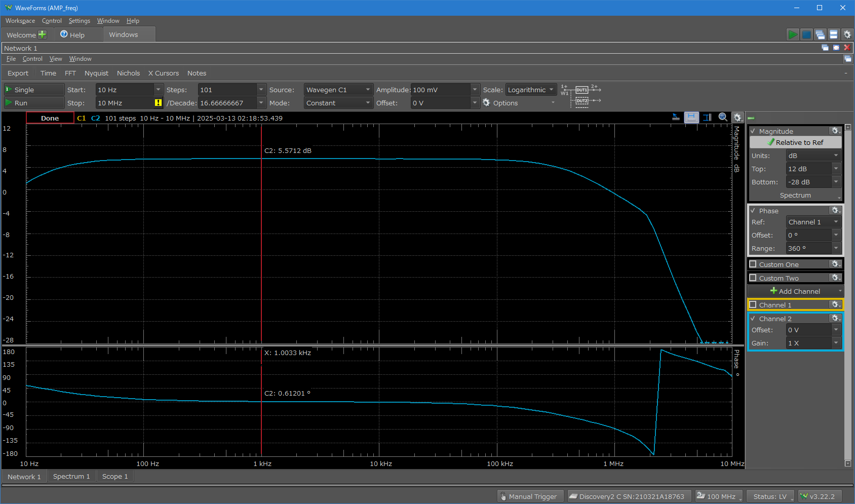Viewport: 855px width, 504px height.
Task: Enable the Custom One checkbox
Action: (753, 264)
